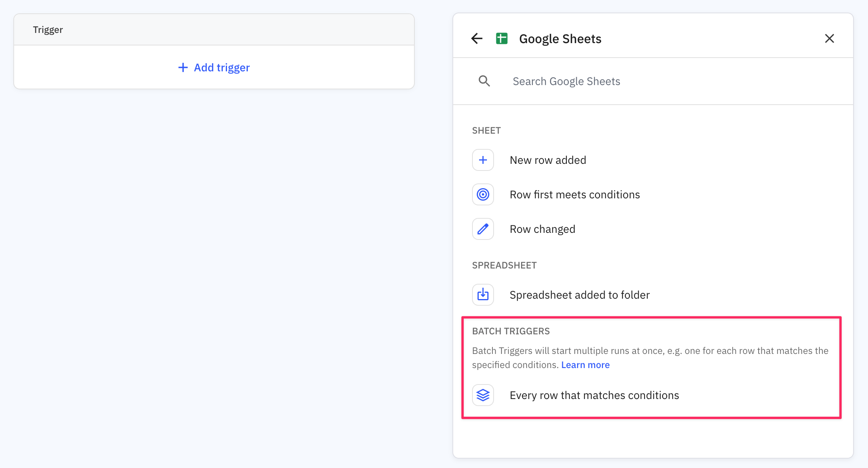Click the SHEET section header
This screenshot has width=868, height=468.
click(x=486, y=130)
